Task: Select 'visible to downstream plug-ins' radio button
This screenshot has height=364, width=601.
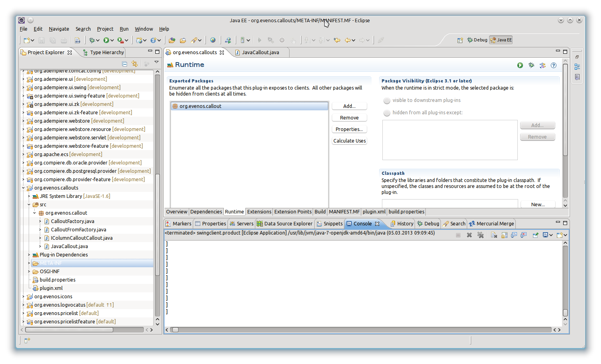Action: point(387,100)
